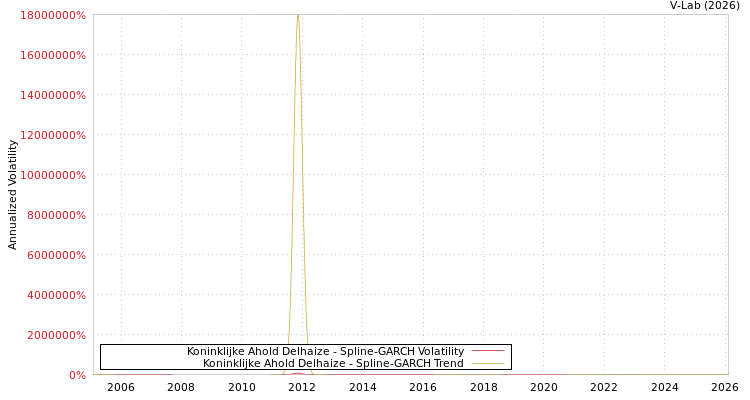Click the 2010 x-axis year label
This screenshot has height=400, width=750.
point(242,387)
